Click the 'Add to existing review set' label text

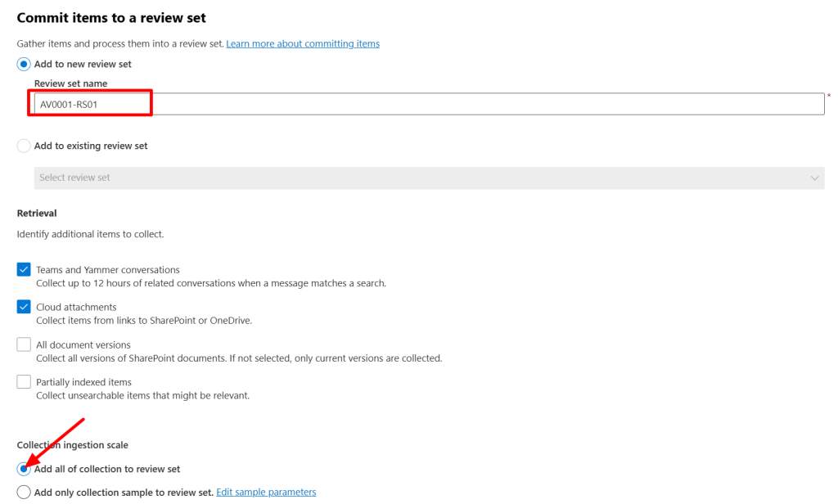point(91,146)
